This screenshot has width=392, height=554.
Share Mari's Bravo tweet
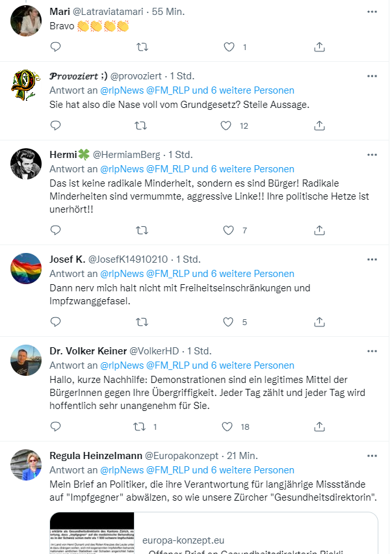(319, 47)
